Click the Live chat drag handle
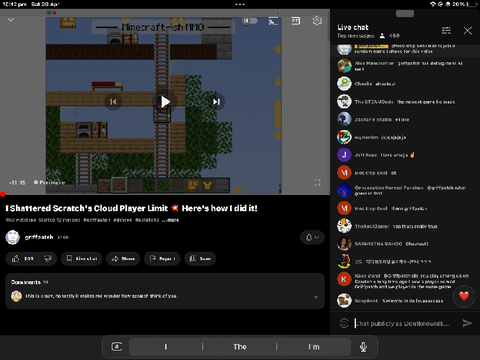The height and width of the screenshot is (360, 480). click(x=405, y=14)
